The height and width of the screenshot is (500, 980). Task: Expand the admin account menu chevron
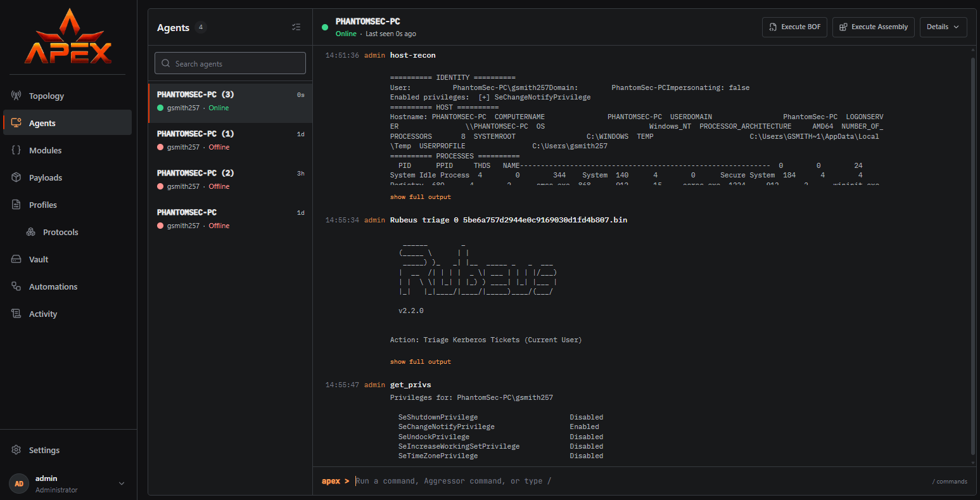coord(122,484)
